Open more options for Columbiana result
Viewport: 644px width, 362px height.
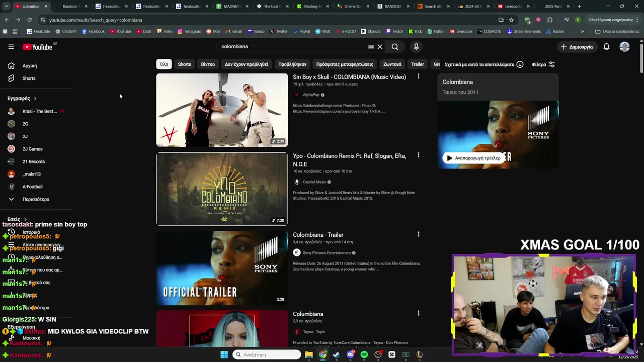pos(418,313)
